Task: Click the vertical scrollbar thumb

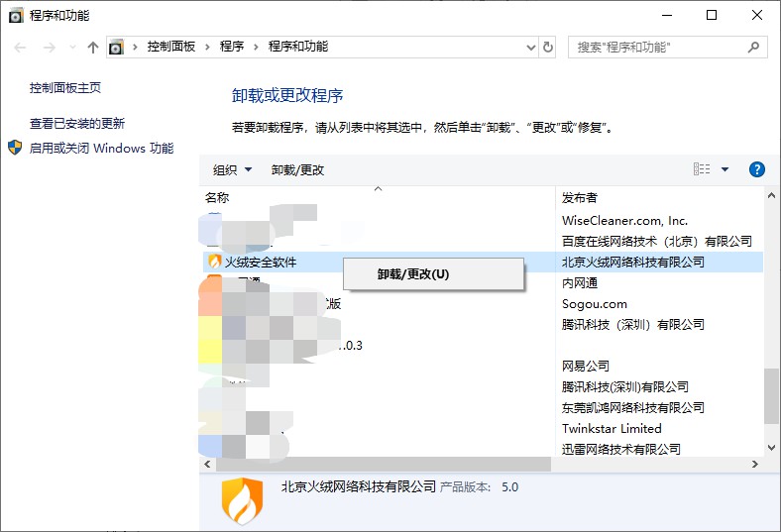Action: [x=771, y=396]
